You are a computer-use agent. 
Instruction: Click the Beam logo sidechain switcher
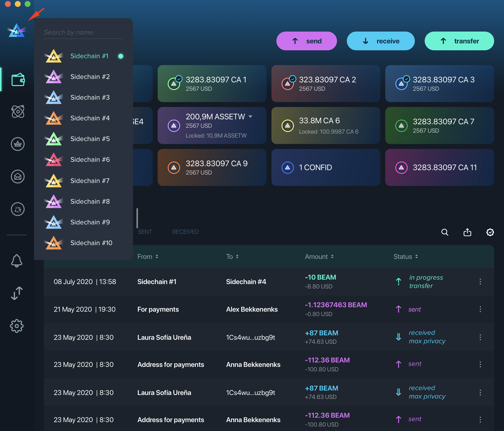click(x=17, y=31)
